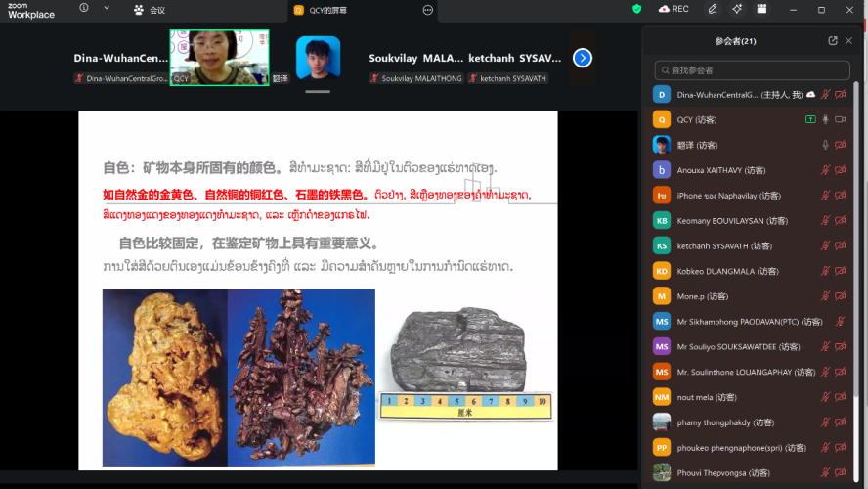Toggle Dina-WuhanCentralG camera in list
The width and height of the screenshot is (868, 489).
841,95
